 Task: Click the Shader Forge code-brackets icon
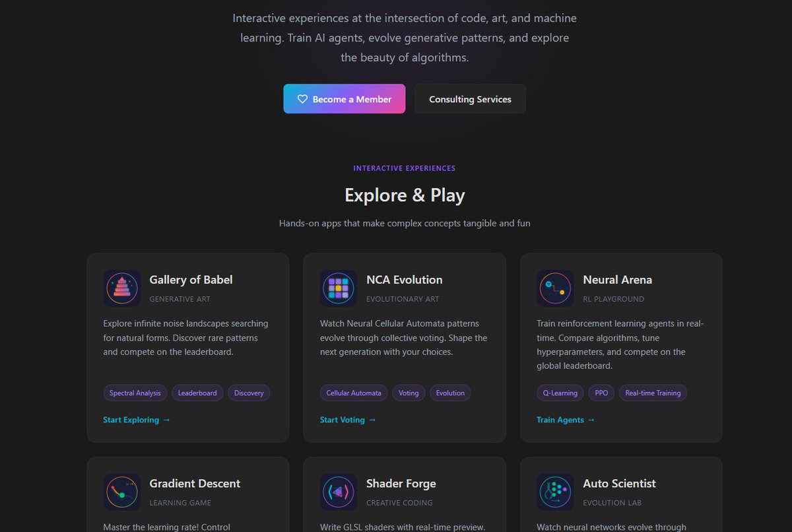coord(339,492)
